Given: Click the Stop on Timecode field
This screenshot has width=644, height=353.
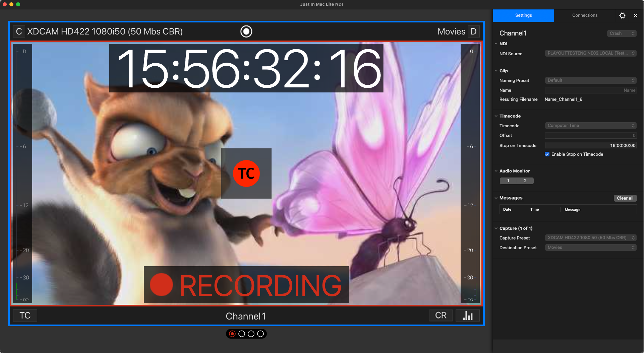Looking at the screenshot, I should (x=591, y=145).
